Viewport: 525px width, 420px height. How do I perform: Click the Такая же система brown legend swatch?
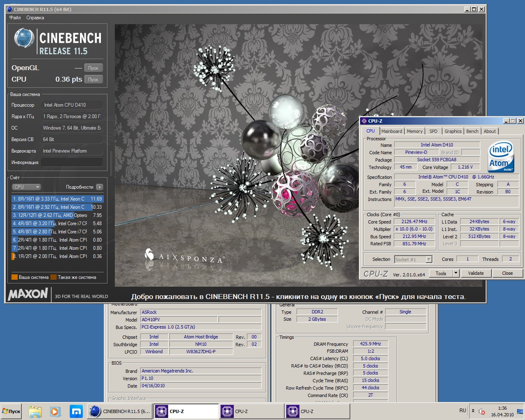tap(53, 277)
